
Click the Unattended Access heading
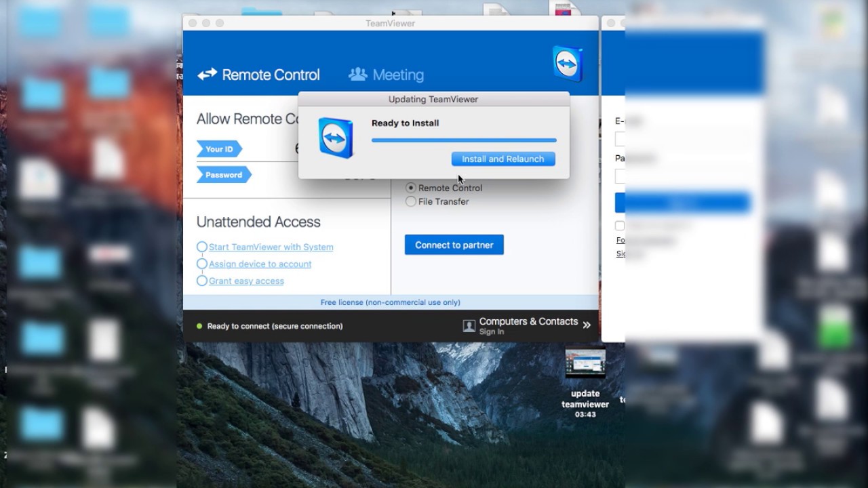(258, 222)
